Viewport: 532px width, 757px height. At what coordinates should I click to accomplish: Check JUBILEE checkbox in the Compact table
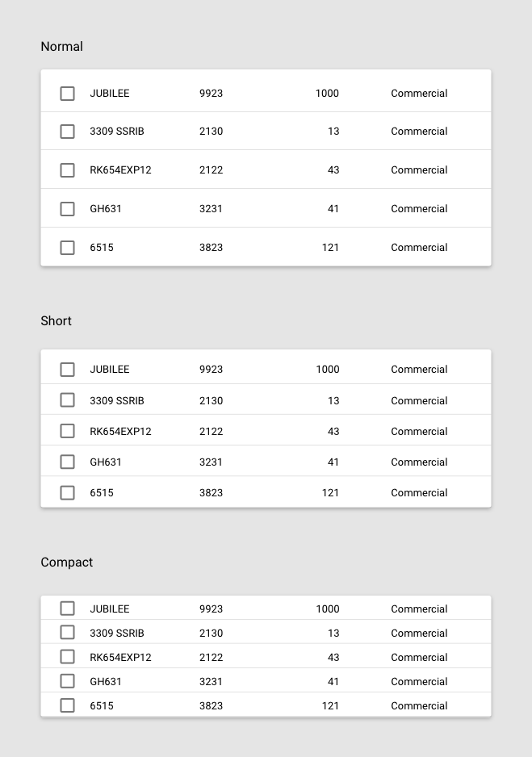pyautogui.click(x=68, y=609)
